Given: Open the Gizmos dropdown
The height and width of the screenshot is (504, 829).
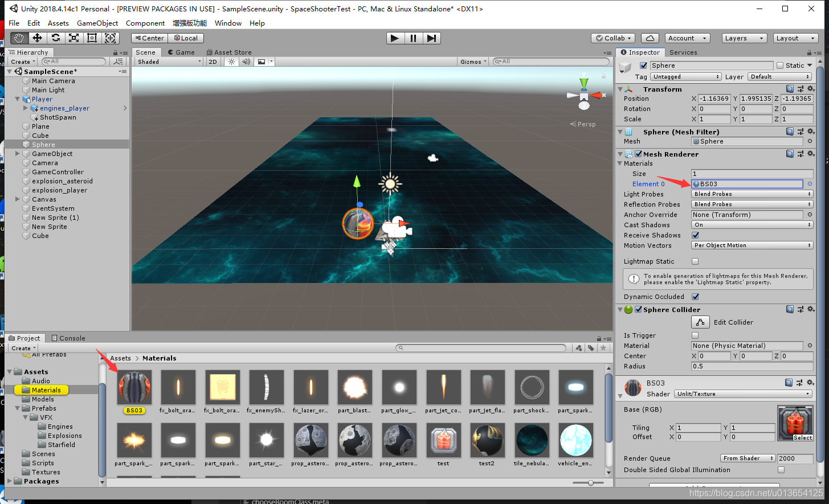Looking at the screenshot, I should point(474,62).
